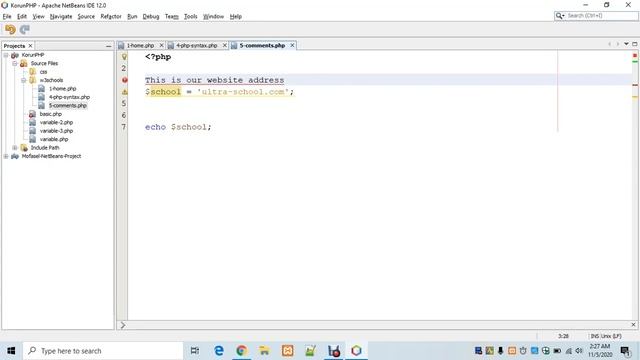Viewport: 640px width, 360px height.
Task: Select basic.php in the project tree
Action: coord(51,114)
